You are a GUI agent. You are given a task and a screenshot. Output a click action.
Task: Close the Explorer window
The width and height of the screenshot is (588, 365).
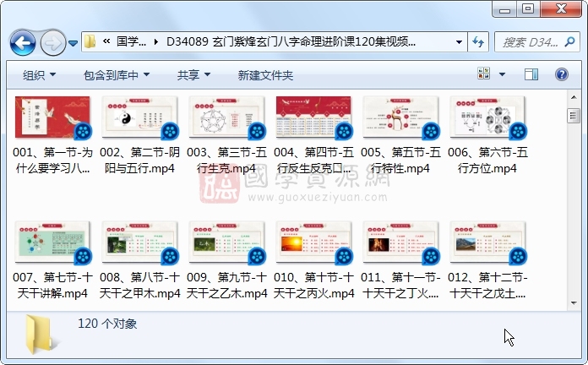[561, 9]
